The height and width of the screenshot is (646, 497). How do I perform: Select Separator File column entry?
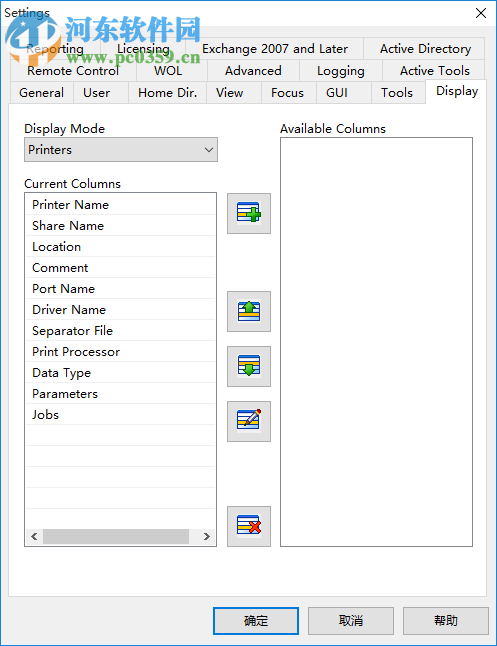tap(121, 330)
